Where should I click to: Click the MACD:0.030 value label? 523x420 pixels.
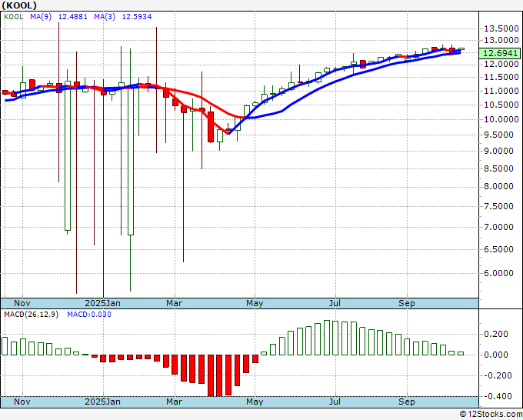click(89, 315)
